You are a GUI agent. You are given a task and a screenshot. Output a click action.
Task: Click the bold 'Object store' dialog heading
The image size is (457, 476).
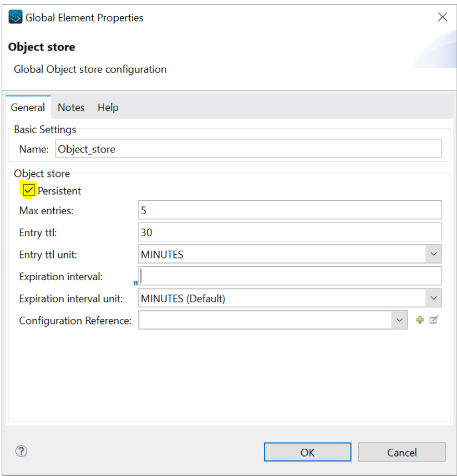pos(42,47)
